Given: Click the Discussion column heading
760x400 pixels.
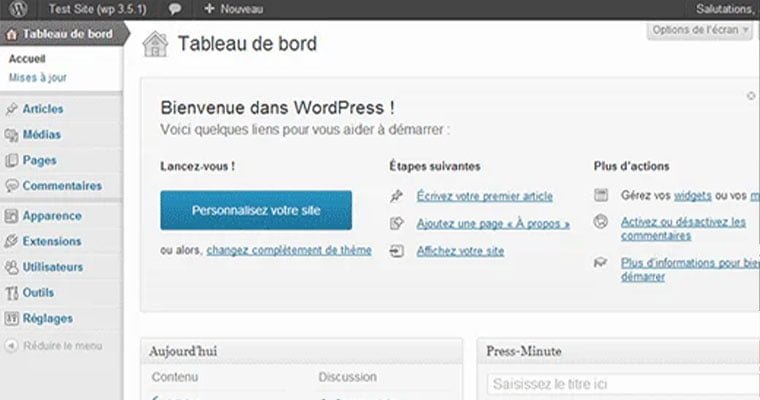Looking at the screenshot, I should point(348,377).
